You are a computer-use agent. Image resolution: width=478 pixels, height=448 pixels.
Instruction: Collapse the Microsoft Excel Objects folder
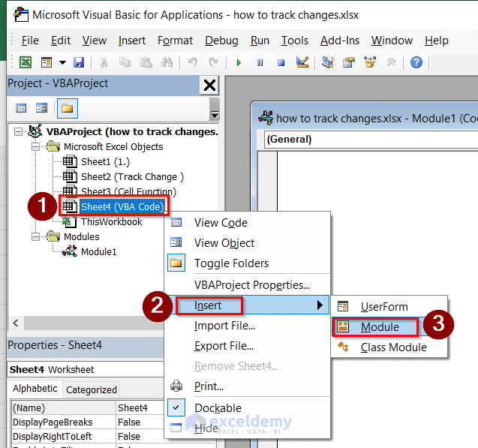pos(36,147)
